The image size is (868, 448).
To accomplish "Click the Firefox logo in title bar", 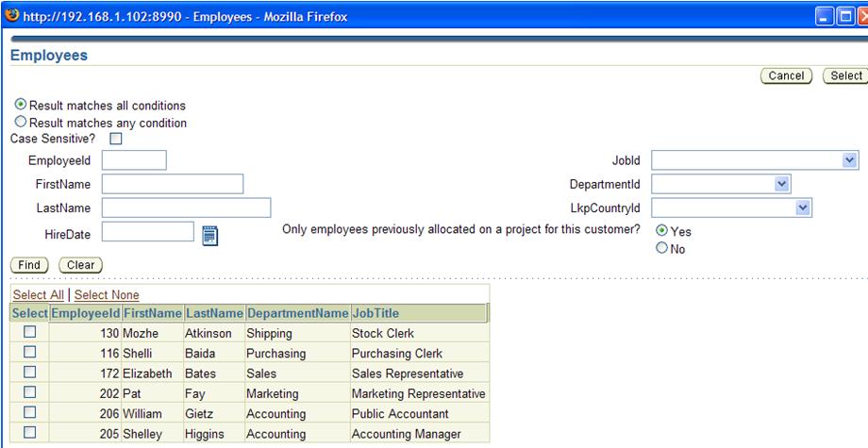I will pyautogui.click(x=11, y=16).
